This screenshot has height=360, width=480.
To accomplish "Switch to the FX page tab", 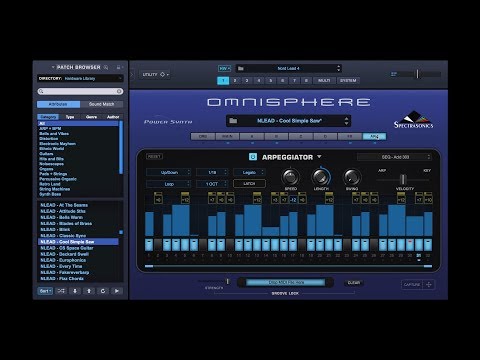I will (350, 136).
